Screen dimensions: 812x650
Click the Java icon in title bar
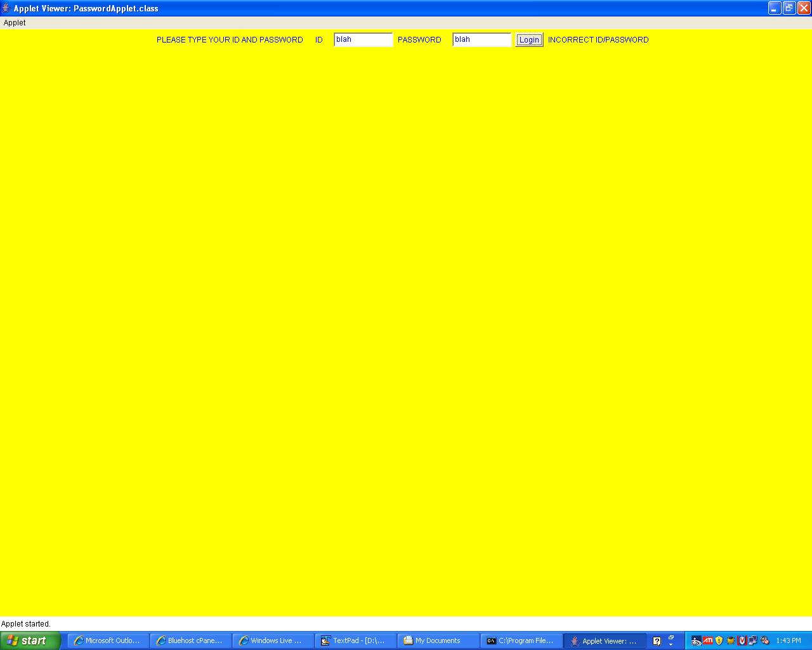click(6, 8)
